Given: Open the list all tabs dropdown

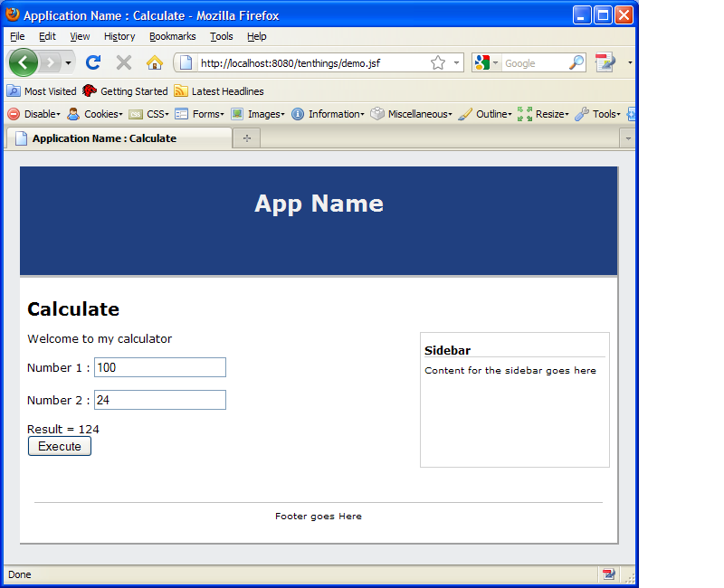Looking at the screenshot, I should point(628,138).
